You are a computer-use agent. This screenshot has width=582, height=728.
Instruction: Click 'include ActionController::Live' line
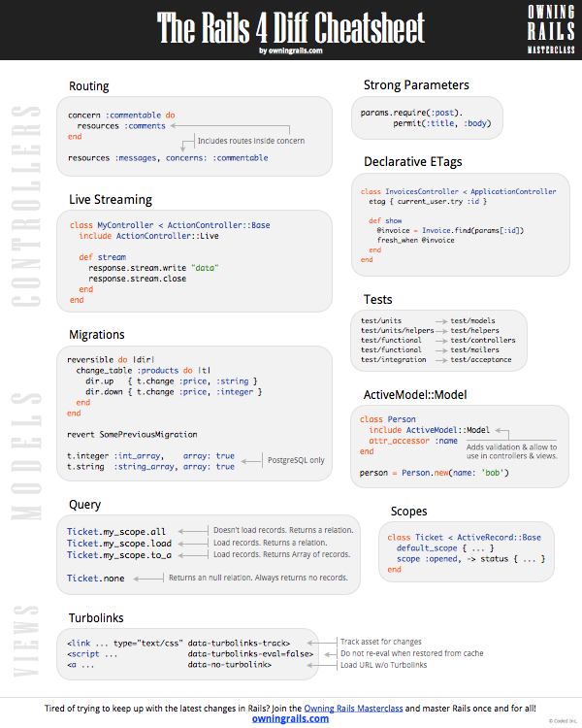point(148,236)
